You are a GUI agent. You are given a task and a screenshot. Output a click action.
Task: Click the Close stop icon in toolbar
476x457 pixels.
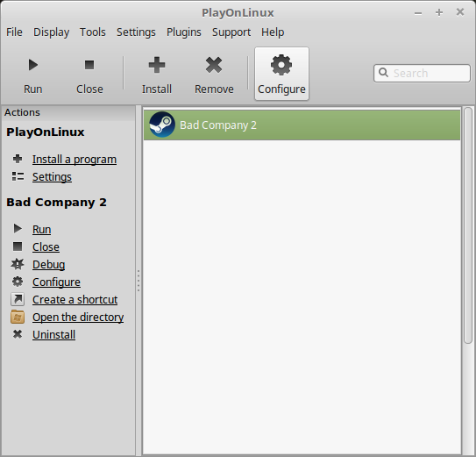[x=89, y=65]
